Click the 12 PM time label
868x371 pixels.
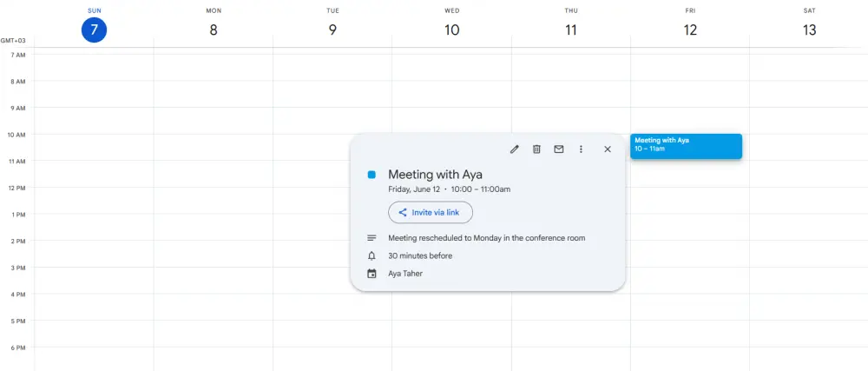(17, 188)
